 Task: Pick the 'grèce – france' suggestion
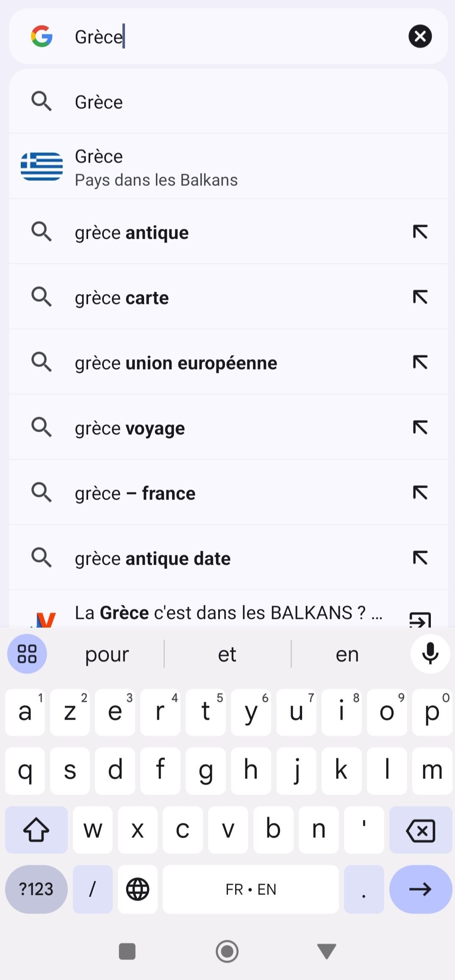click(x=135, y=494)
